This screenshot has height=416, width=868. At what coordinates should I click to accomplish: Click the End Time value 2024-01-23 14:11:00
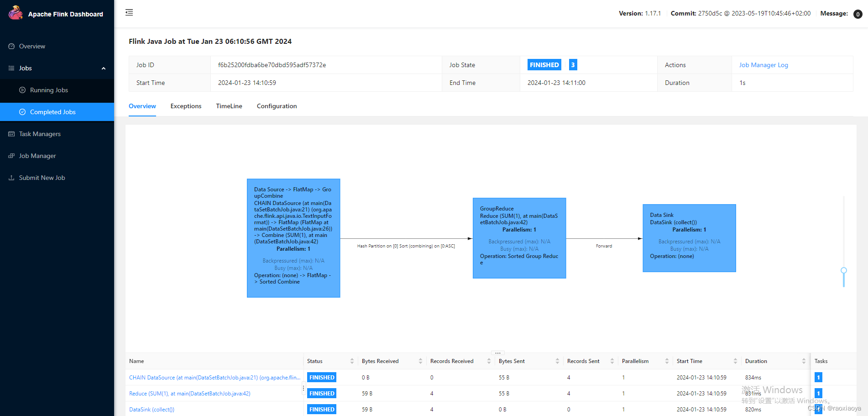click(556, 83)
